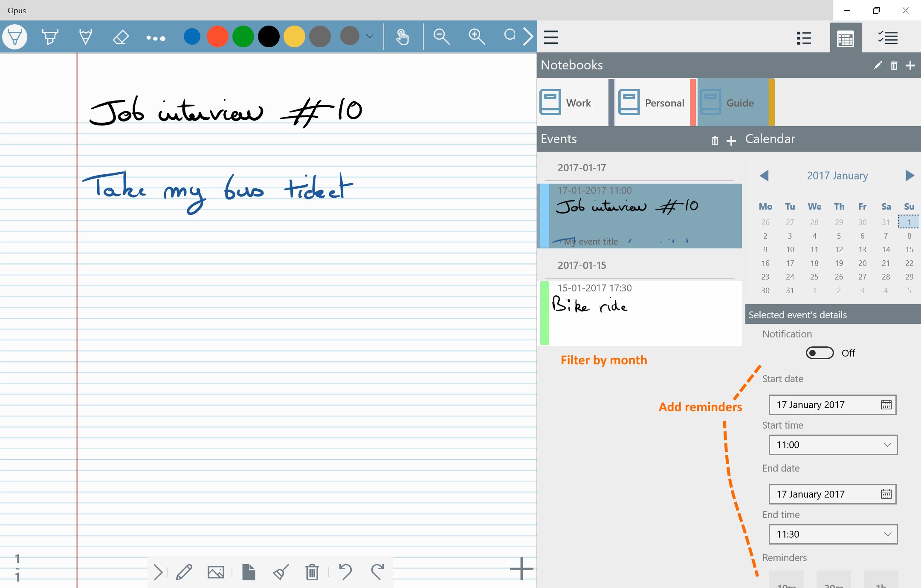The image size is (921, 588).
Task: Click the zoom out magnifier
Action: [441, 37]
